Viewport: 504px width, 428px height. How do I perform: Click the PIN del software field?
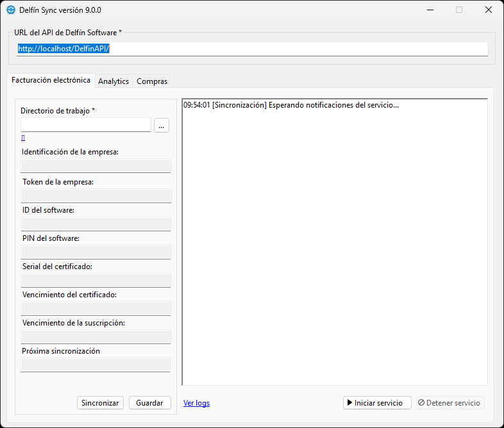pyautogui.click(x=96, y=252)
